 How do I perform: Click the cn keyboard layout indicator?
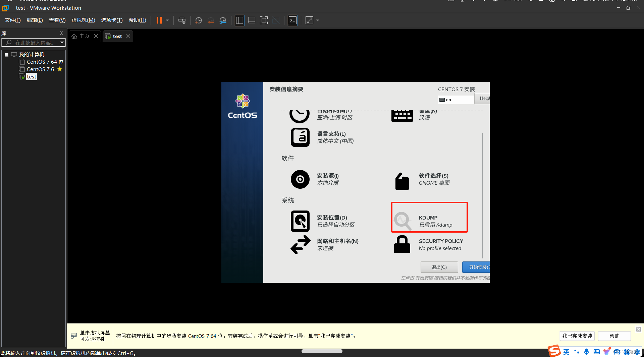pos(456,100)
